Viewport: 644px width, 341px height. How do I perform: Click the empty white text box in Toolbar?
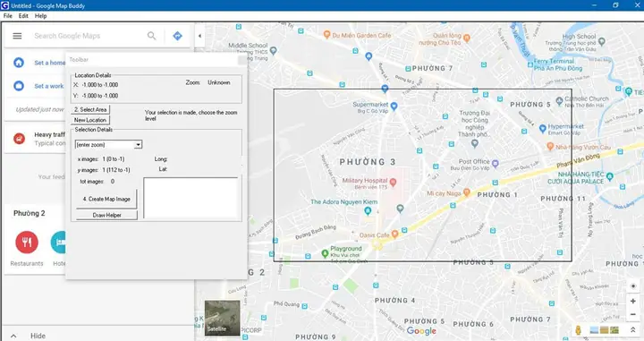click(191, 198)
